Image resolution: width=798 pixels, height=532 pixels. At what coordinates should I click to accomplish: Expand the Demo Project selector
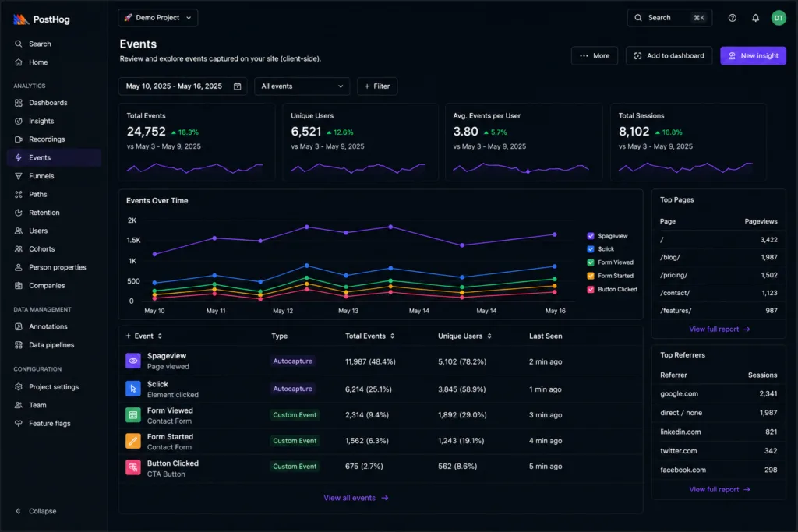(157, 18)
